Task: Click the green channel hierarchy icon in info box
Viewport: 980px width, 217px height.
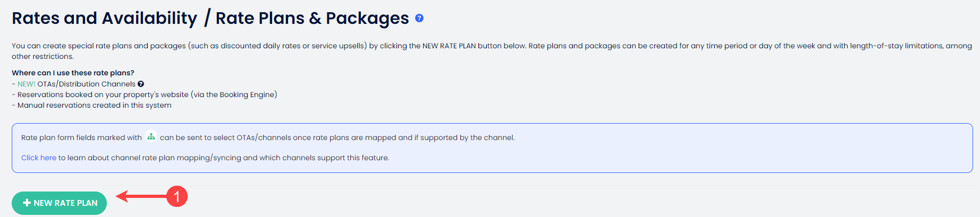Action: click(151, 137)
